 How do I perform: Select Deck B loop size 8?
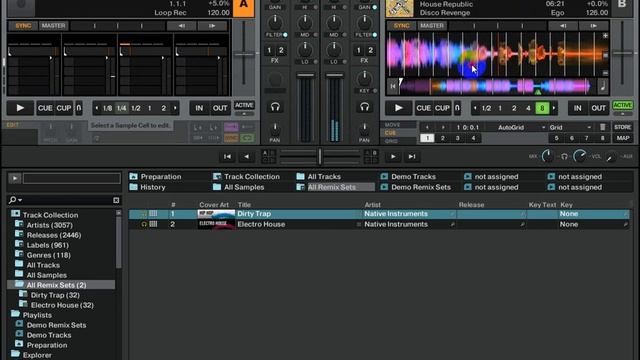tap(542, 108)
